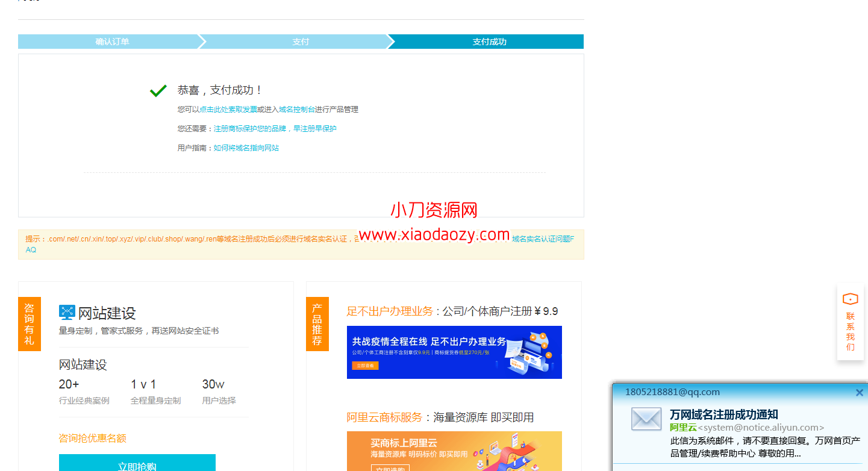
Task: Click the 网站建设 subheading above stats
Action: click(x=83, y=365)
